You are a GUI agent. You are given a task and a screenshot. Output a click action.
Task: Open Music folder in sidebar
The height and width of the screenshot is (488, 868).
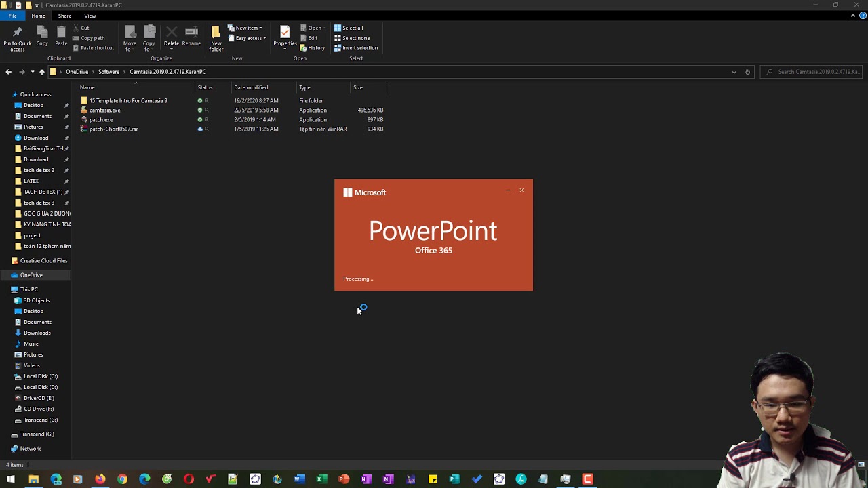tap(31, 344)
